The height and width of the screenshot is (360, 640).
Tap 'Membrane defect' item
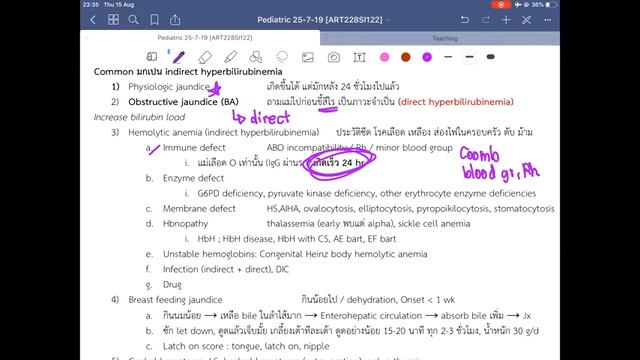coord(199,209)
